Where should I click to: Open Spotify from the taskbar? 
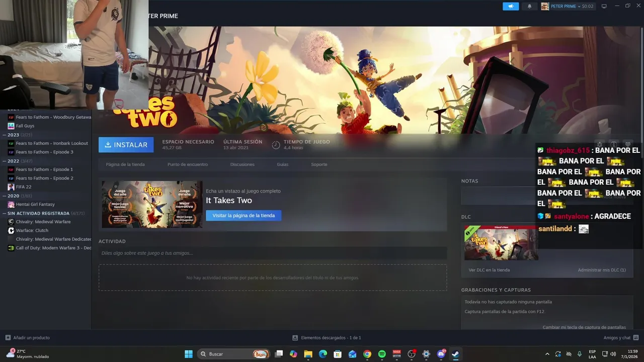click(382, 354)
